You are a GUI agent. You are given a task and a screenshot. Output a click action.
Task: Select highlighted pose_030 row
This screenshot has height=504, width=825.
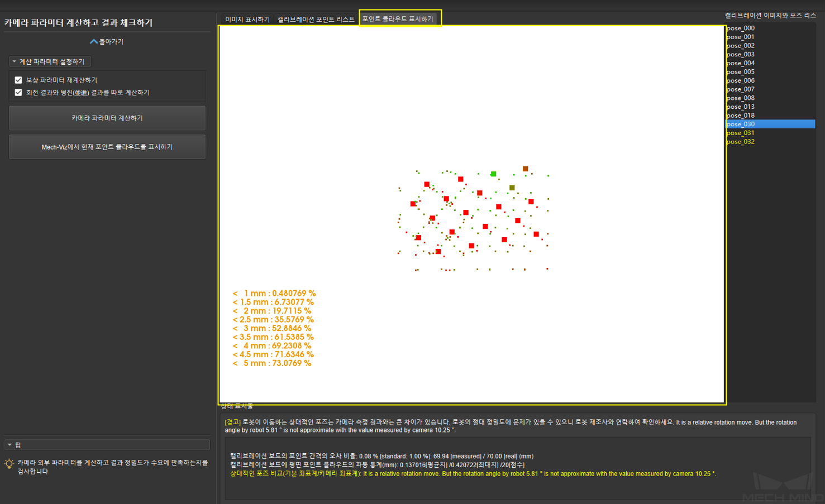pos(770,124)
